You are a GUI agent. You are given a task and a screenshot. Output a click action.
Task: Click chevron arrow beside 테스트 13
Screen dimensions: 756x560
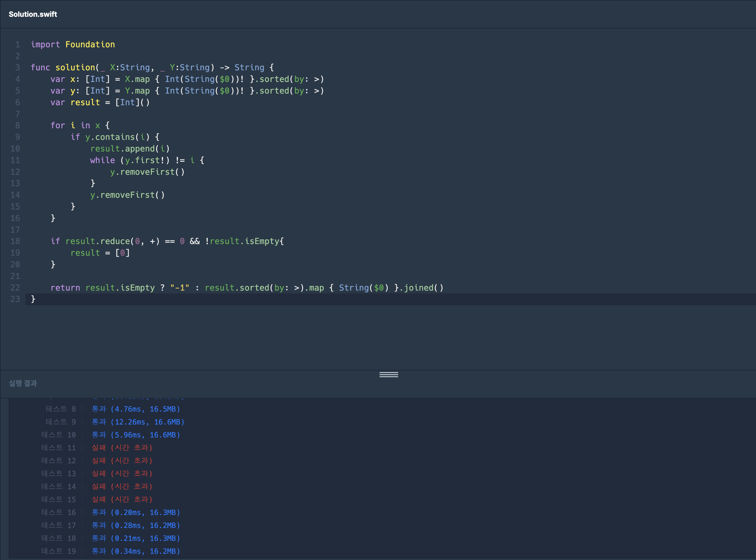[x=82, y=474]
